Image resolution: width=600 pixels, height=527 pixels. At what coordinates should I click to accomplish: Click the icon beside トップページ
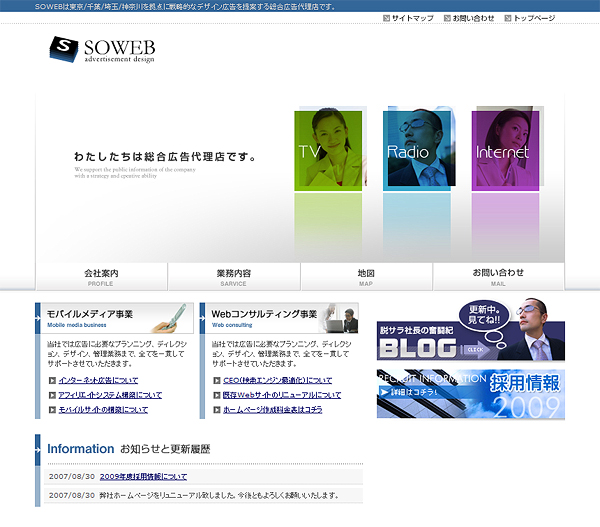pos(507,18)
